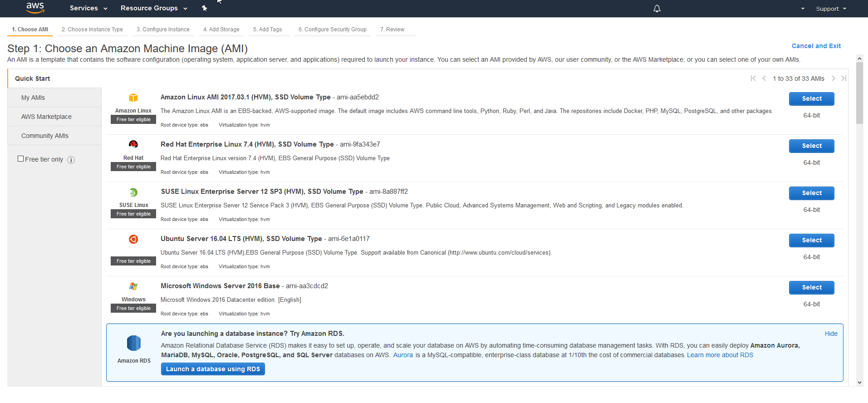Click Launch a database using RDS
Viewport: 868px width, 403px height.
coord(213,369)
